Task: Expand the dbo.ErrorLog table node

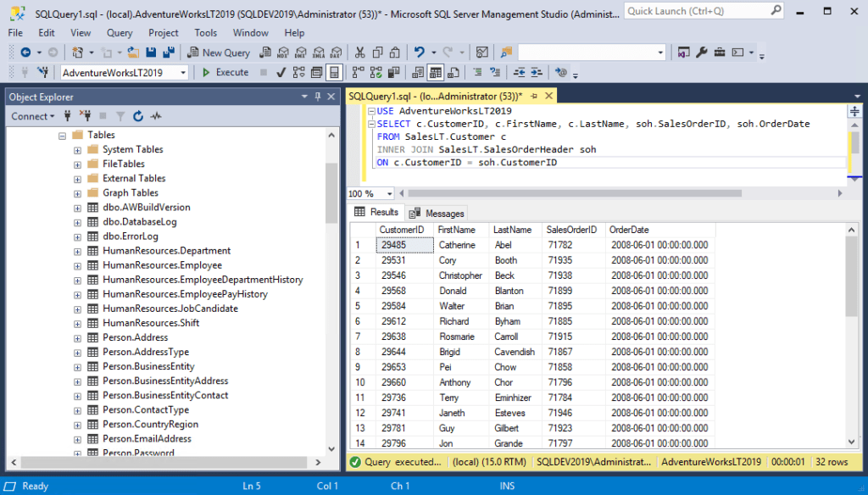Action: (77, 237)
